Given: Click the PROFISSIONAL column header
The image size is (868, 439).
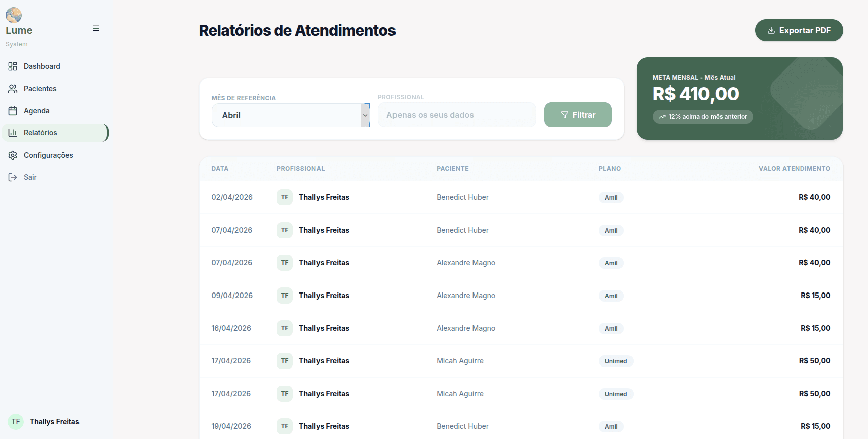Looking at the screenshot, I should 300,169.
